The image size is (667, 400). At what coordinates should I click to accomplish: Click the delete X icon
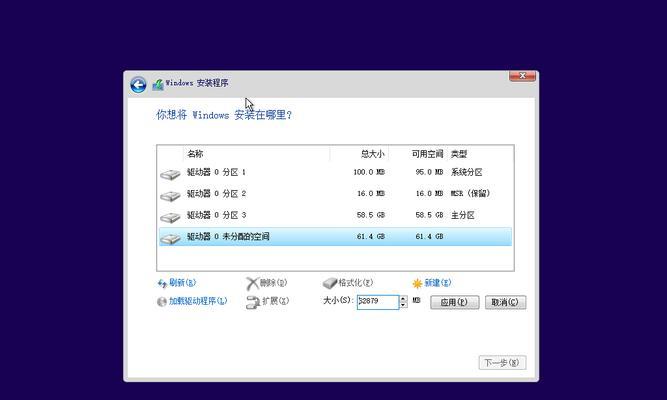click(252, 283)
